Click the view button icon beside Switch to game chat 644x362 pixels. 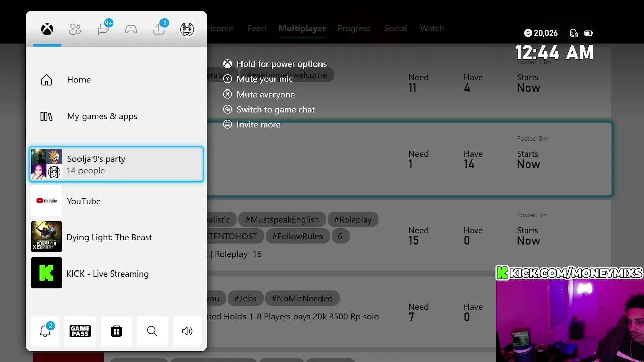click(228, 109)
